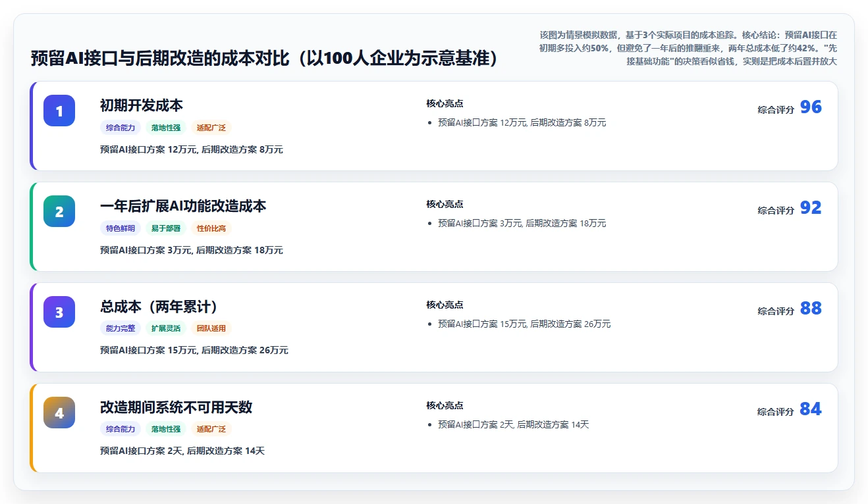Click the bullet item 3万元, 后期改造方案 18万元
This screenshot has width=868, height=504.
[x=522, y=223]
